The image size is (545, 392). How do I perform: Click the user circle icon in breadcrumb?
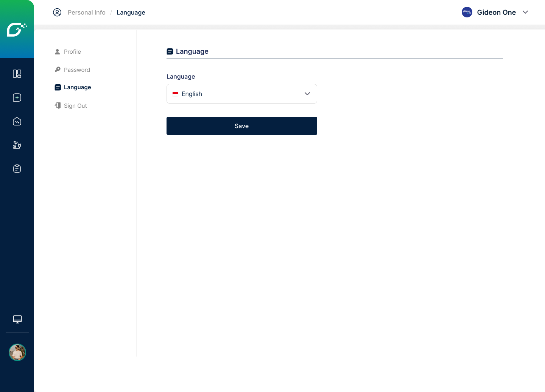57,12
